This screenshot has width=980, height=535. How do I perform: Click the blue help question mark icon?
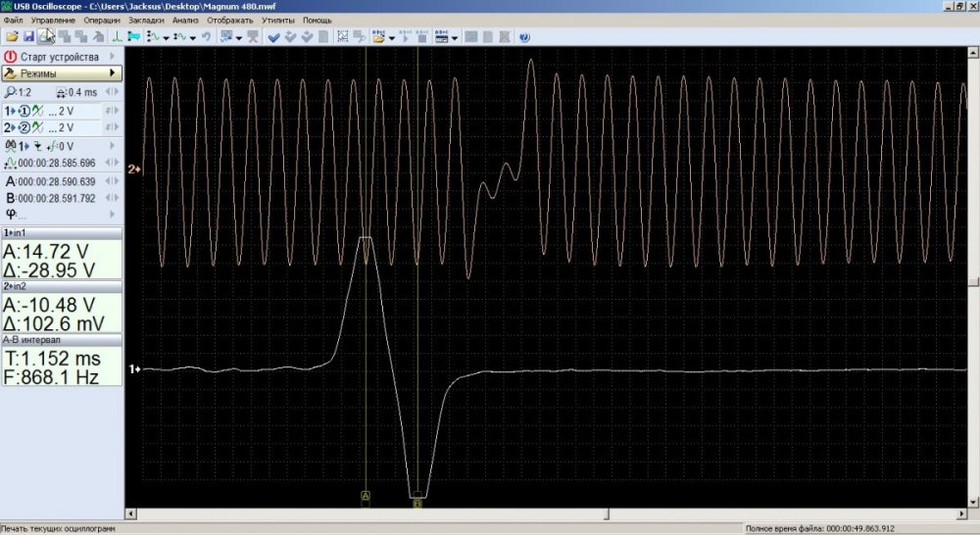pos(524,37)
